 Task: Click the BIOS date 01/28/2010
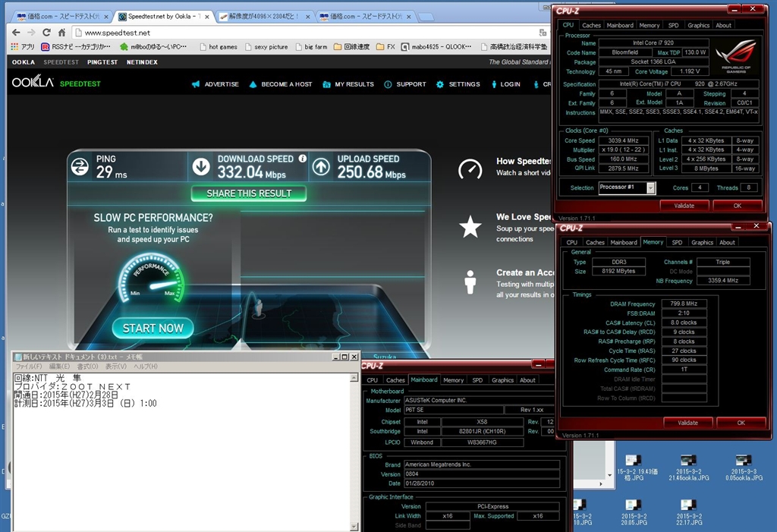point(482,483)
